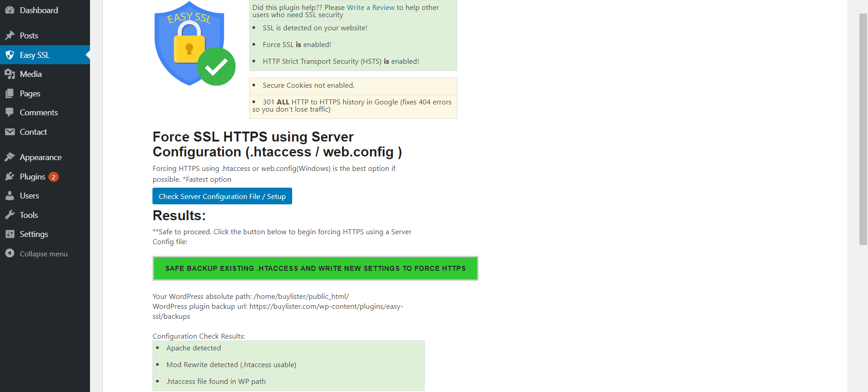Click the HSTS is enabled status line

[341, 61]
